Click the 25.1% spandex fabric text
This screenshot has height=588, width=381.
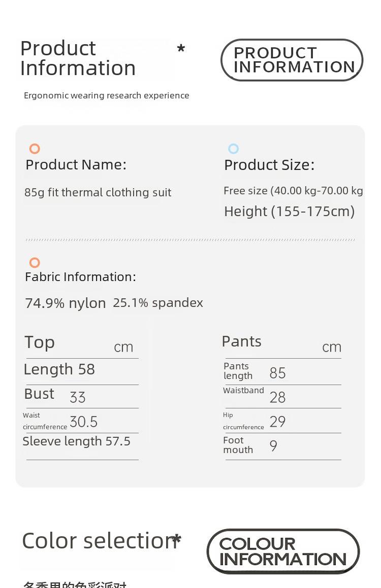coord(158,303)
